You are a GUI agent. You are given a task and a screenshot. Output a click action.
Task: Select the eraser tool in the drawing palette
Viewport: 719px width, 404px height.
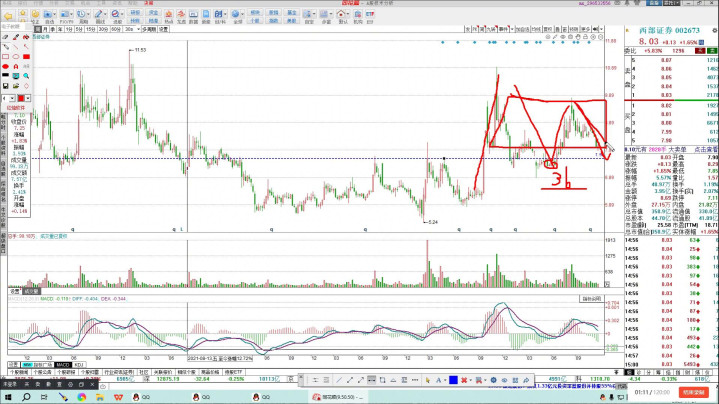click(6, 37)
